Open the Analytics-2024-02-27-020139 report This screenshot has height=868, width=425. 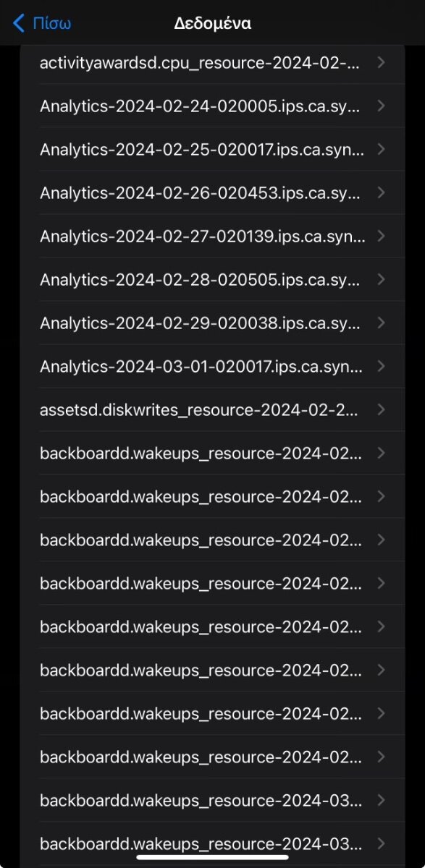click(x=212, y=236)
